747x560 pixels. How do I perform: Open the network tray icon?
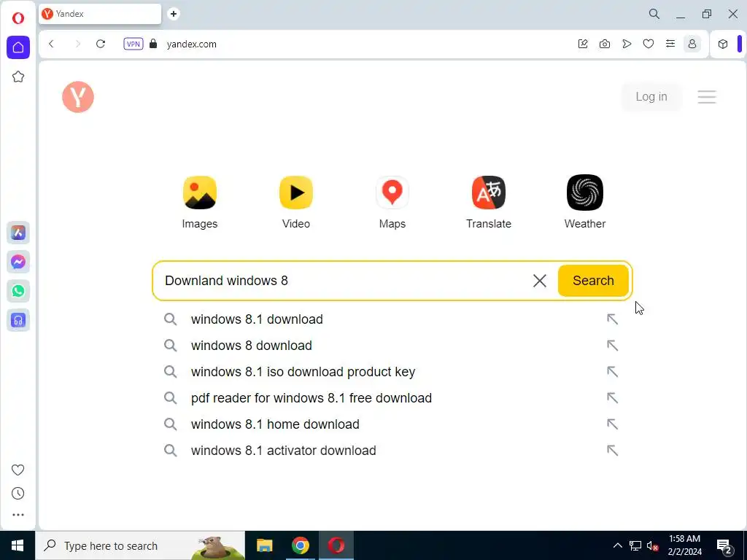pos(635,545)
